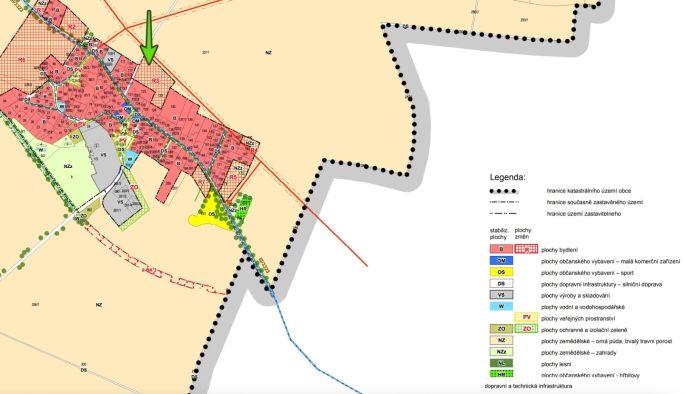This screenshot has width=686, height=394.
Task: Click the white 'DS' legend swatch
Action: click(501, 283)
